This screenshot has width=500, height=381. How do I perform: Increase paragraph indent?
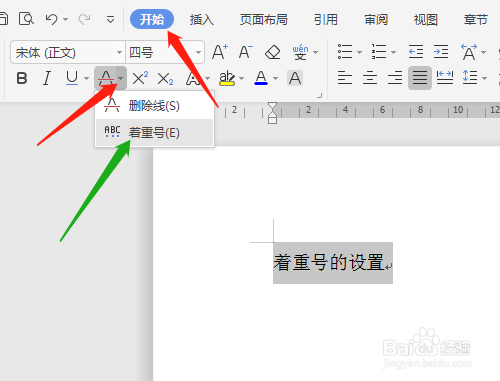coord(441,52)
